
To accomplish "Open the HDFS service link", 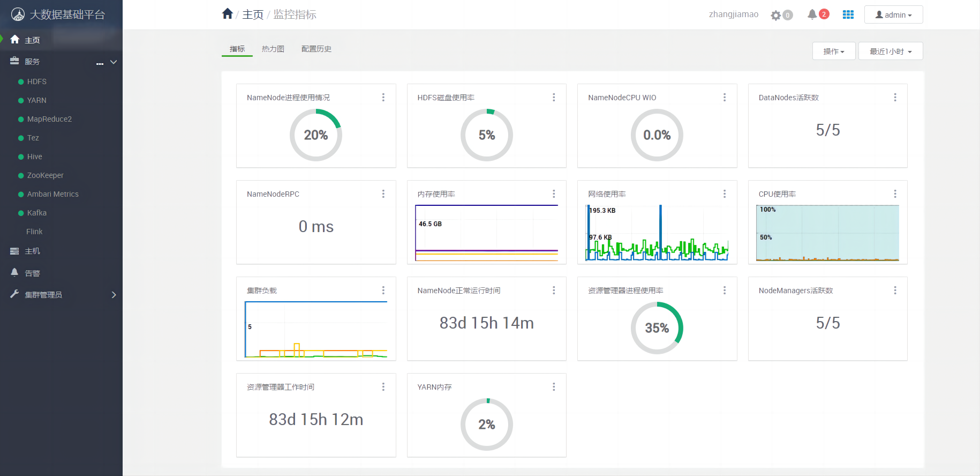I will [x=37, y=81].
